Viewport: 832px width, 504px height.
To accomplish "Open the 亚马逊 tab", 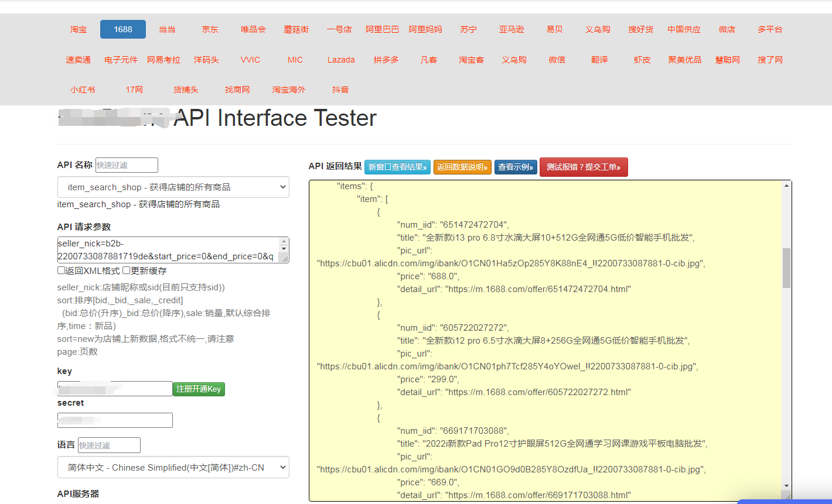I will [512, 29].
